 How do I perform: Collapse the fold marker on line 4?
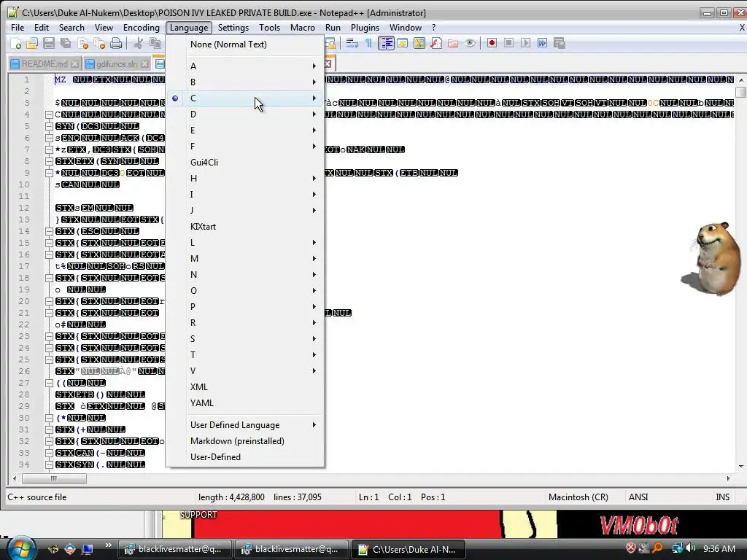(x=49, y=114)
